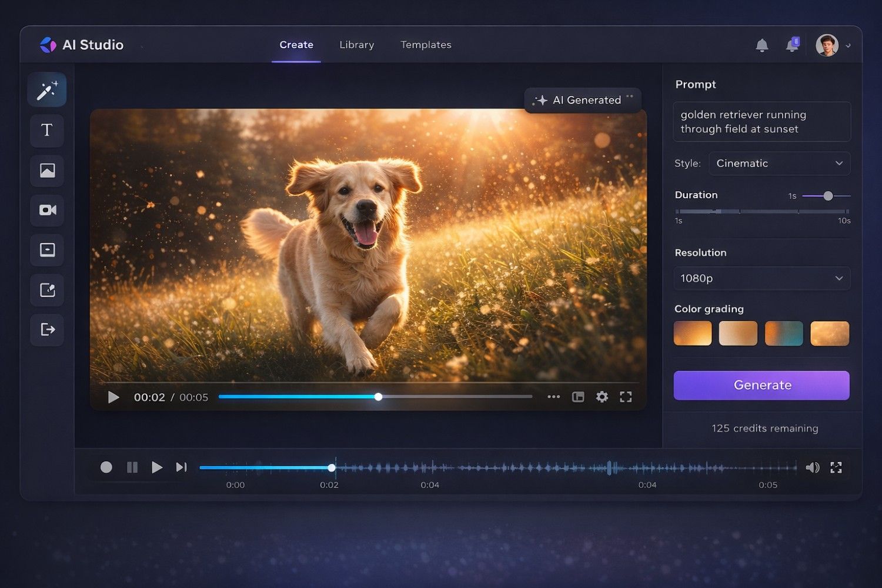
Task: Pause playback in the timeline bar
Action: tap(132, 467)
